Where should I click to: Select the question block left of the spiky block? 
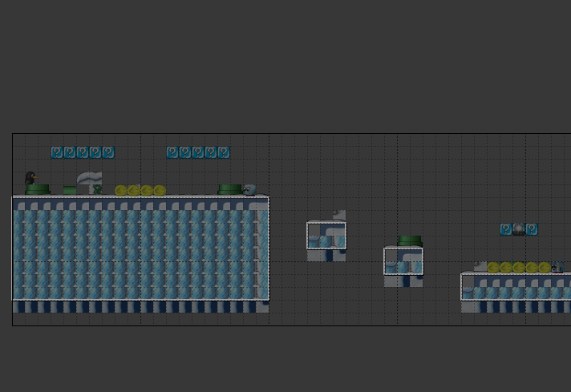click(506, 229)
